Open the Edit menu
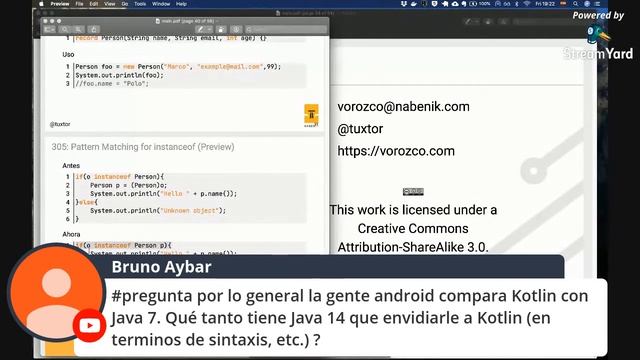This screenshot has height=360, width=640. pos(94,4)
